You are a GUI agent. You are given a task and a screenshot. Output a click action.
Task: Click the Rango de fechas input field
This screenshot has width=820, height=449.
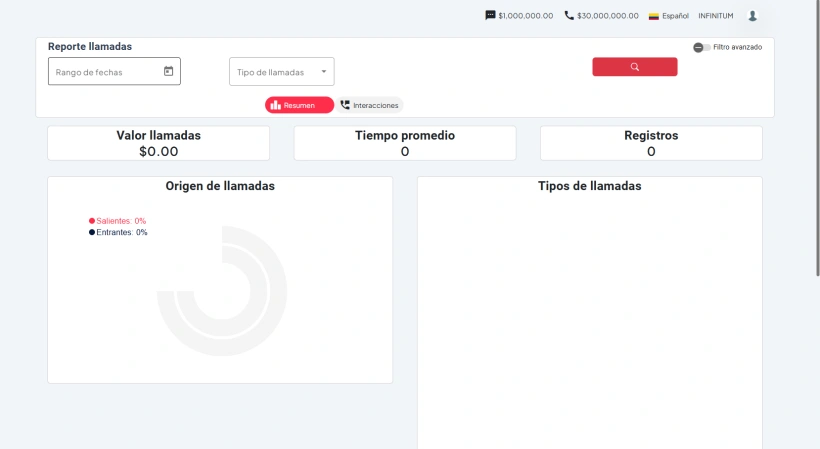pos(105,72)
